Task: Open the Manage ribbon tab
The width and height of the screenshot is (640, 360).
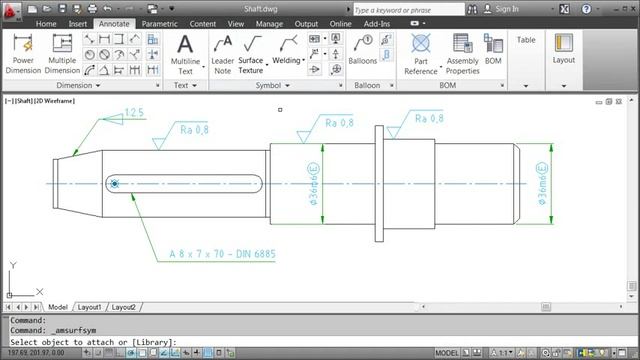Action: coord(269,24)
